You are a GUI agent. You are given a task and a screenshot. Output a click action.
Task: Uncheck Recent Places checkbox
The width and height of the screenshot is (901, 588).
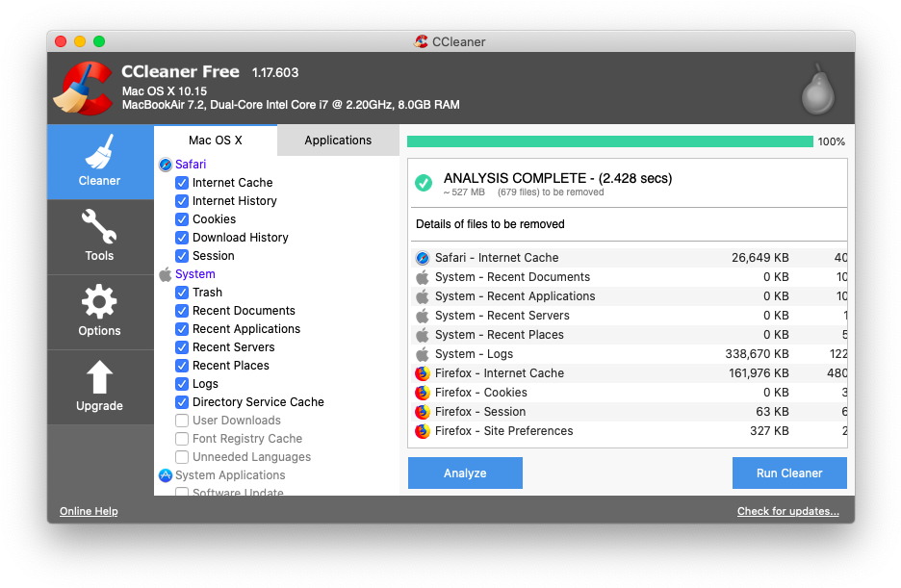pos(182,366)
